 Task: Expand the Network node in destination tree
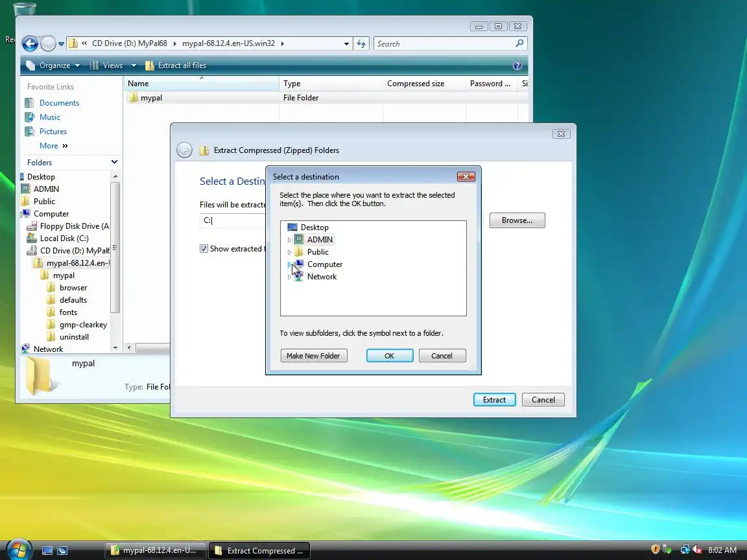(289, 277)
